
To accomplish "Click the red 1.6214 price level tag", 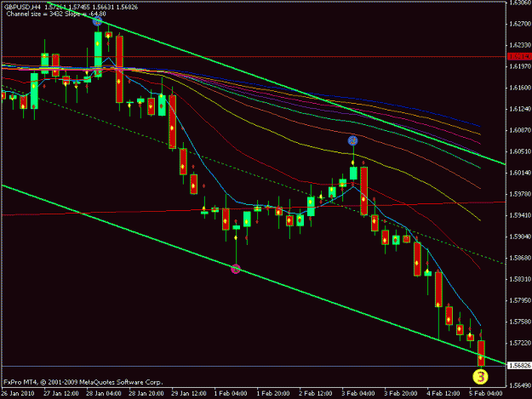I will 519,57.
